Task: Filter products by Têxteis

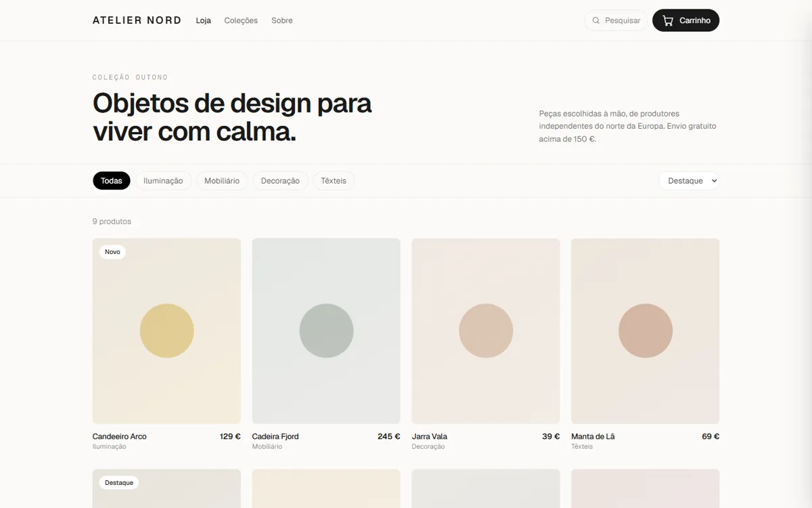Action: [334, 181]
